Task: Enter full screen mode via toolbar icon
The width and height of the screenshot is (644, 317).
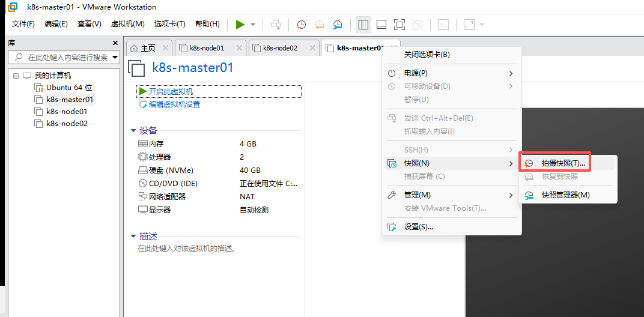Action: tap(399, 25)
